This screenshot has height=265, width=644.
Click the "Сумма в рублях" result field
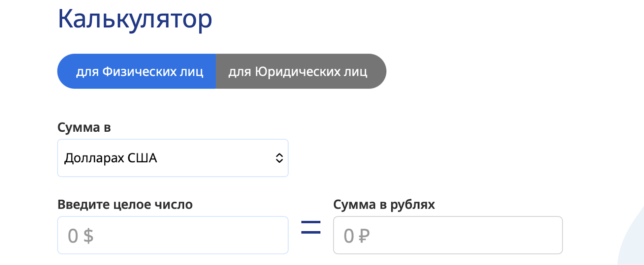(x=448, y=235)
